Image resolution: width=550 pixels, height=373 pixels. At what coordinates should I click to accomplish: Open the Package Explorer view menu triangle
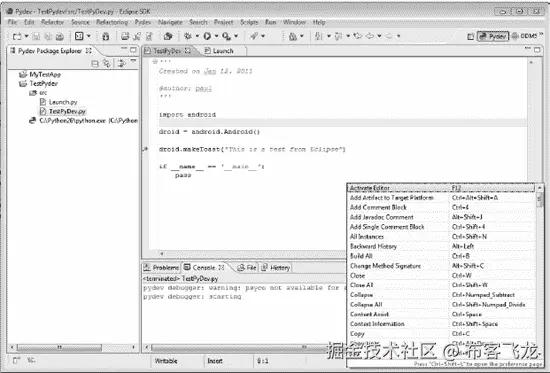[133, 61]
